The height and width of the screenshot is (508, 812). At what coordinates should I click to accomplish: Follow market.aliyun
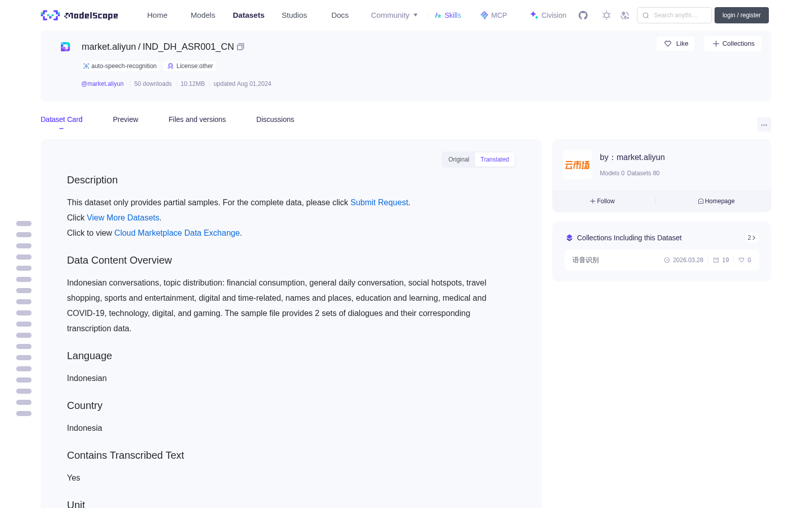tap(602, 201)
